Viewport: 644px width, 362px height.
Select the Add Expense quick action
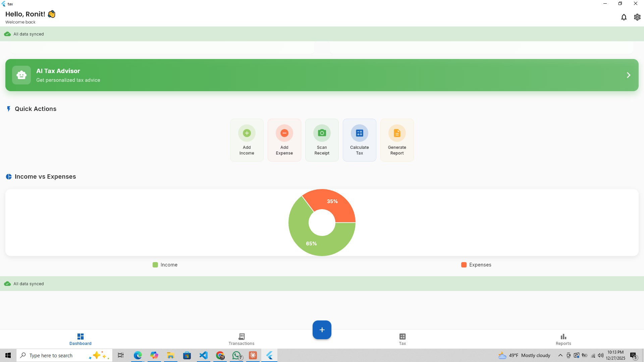(284, 140)
